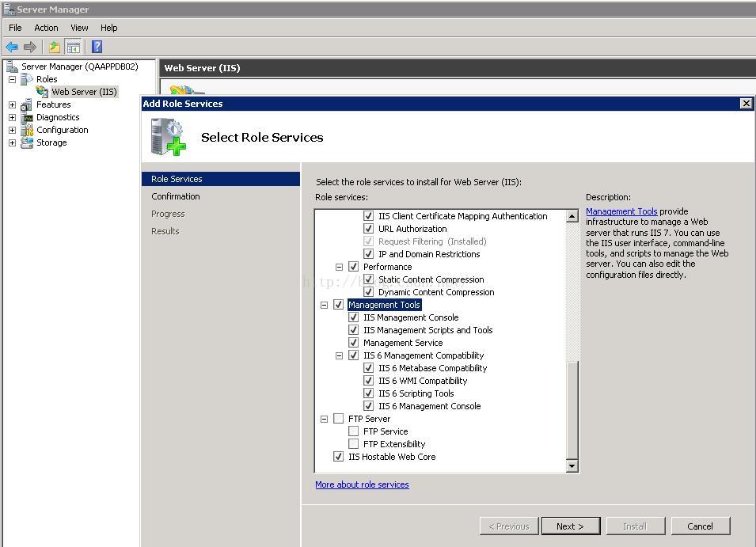The width and height of the screenshot is (756, 547).
Task: Open the Action menu
Action: (46, 28)
